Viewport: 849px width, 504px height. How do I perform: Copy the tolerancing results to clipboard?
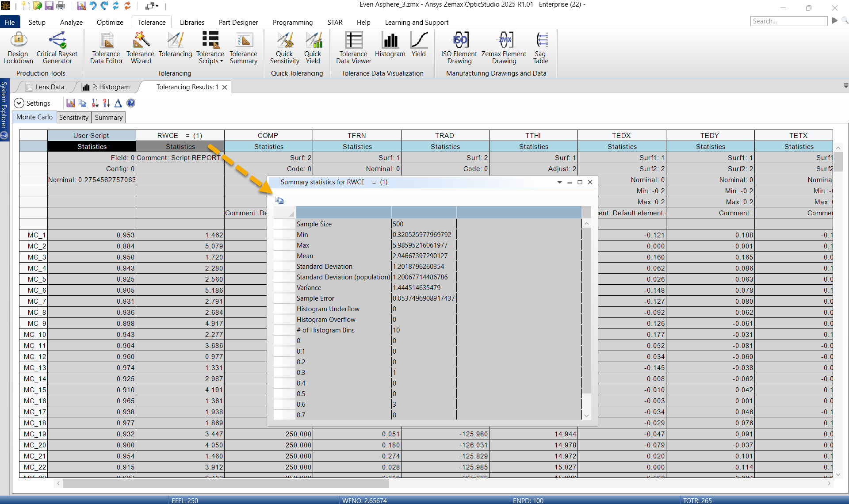[x=82, y=103]
